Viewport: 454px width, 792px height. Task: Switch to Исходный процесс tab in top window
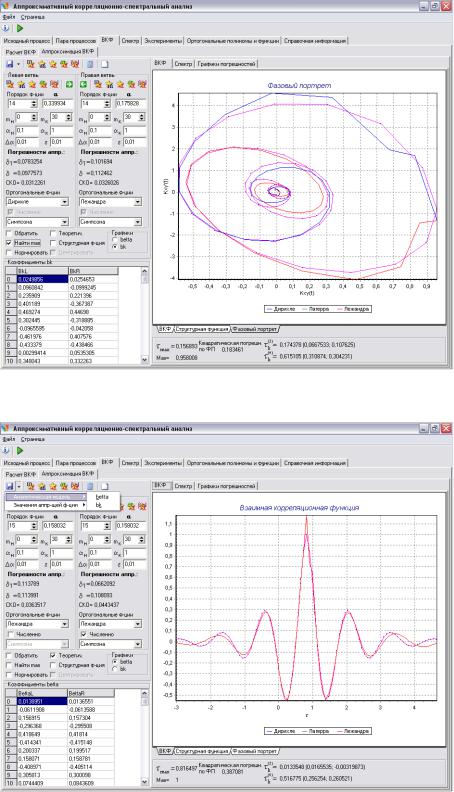(27, 41)
